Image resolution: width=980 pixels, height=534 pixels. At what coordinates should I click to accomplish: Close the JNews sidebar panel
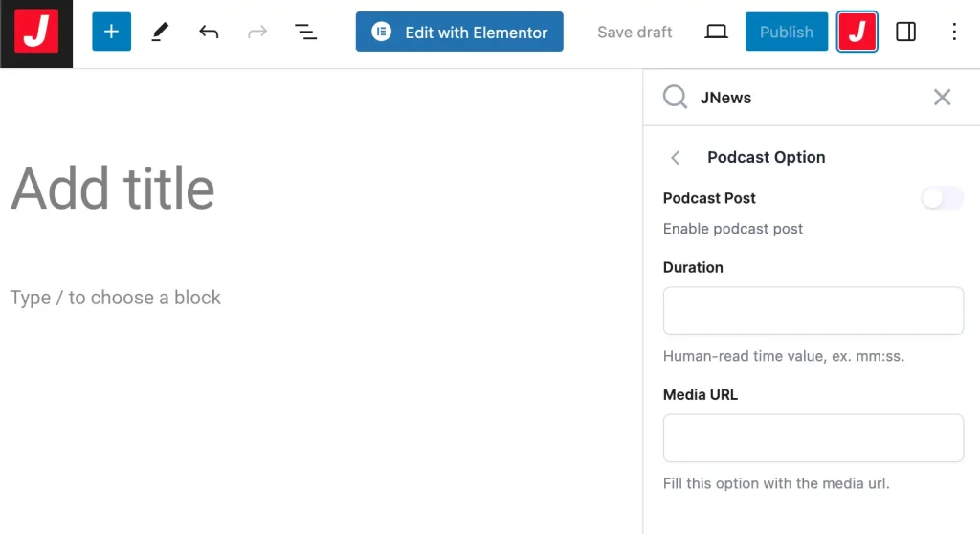click(x=942, y=97)
